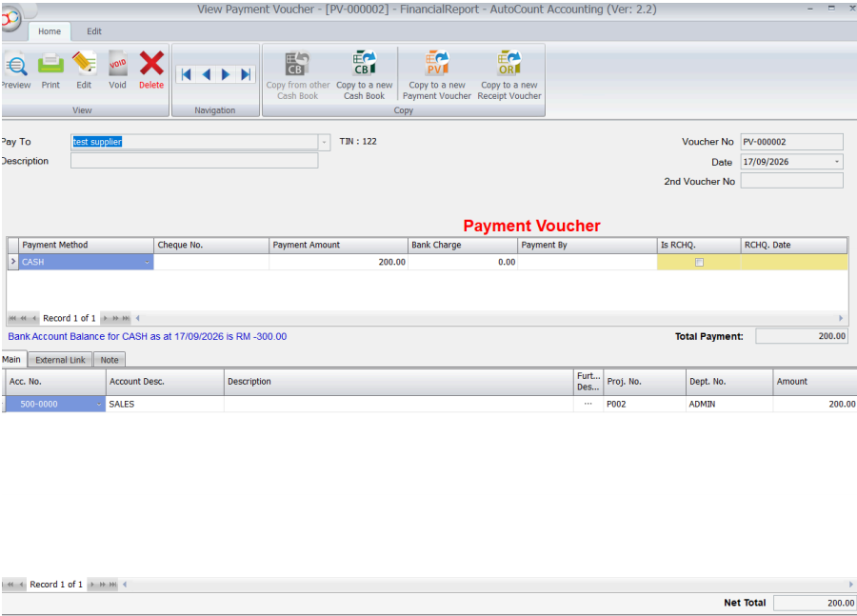857x616 pixels.
Task: Expand the Pay To dropdown
Action: click(324, 142)
